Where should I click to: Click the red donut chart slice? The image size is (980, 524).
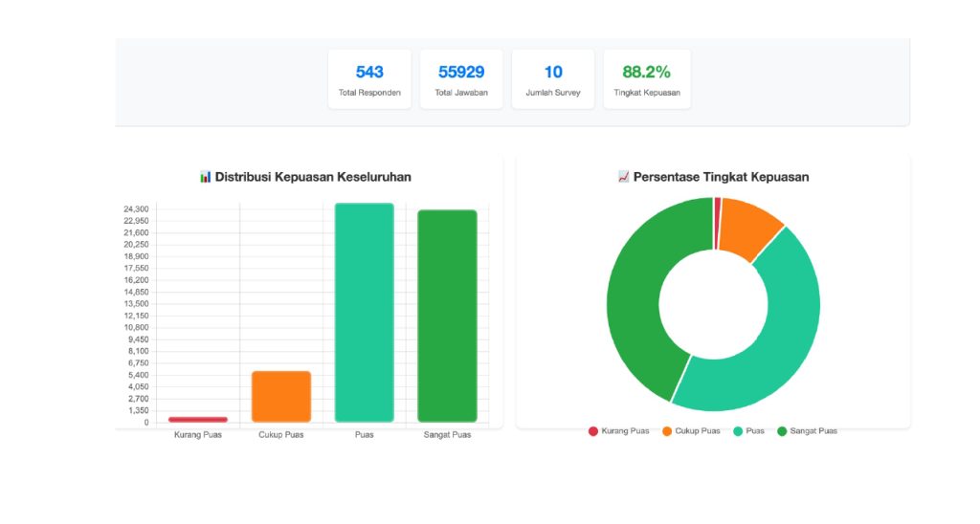717,223
